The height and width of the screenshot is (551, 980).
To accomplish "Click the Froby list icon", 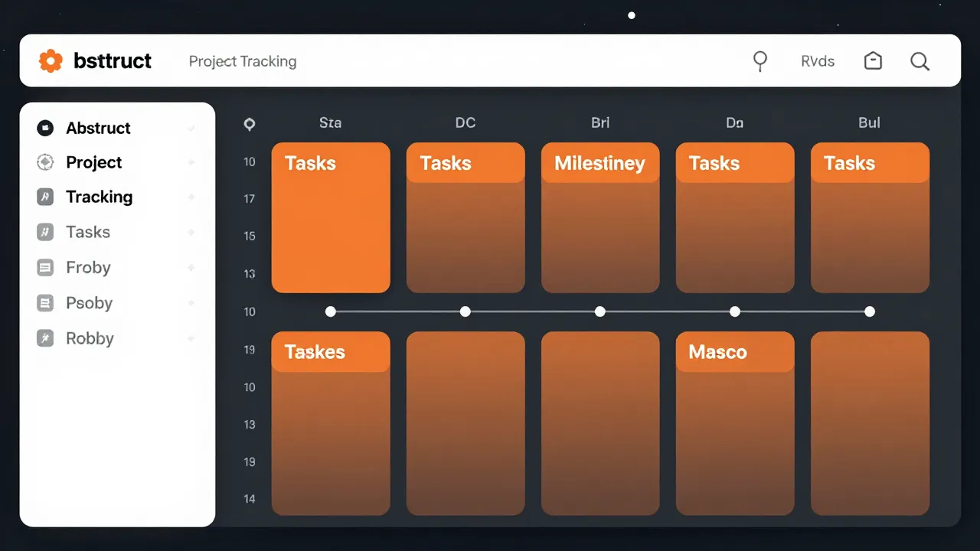I will pos(45,267).
